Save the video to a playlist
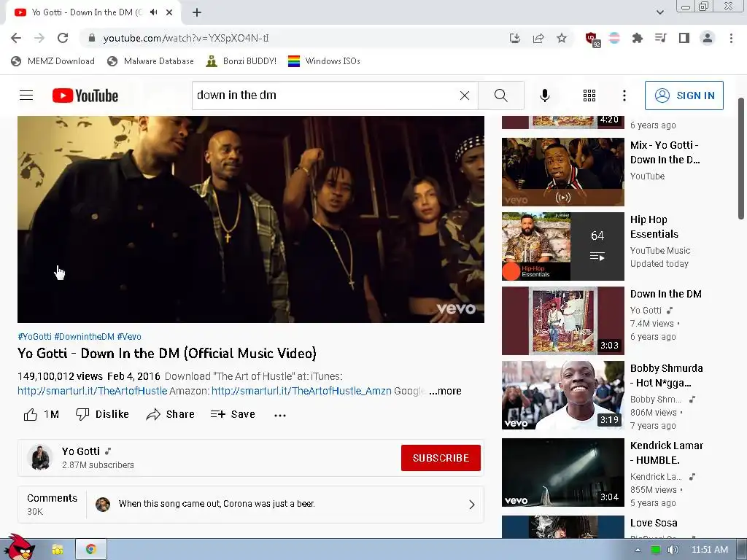The width and height of the screenshot is (747, 560). point(233,414)
